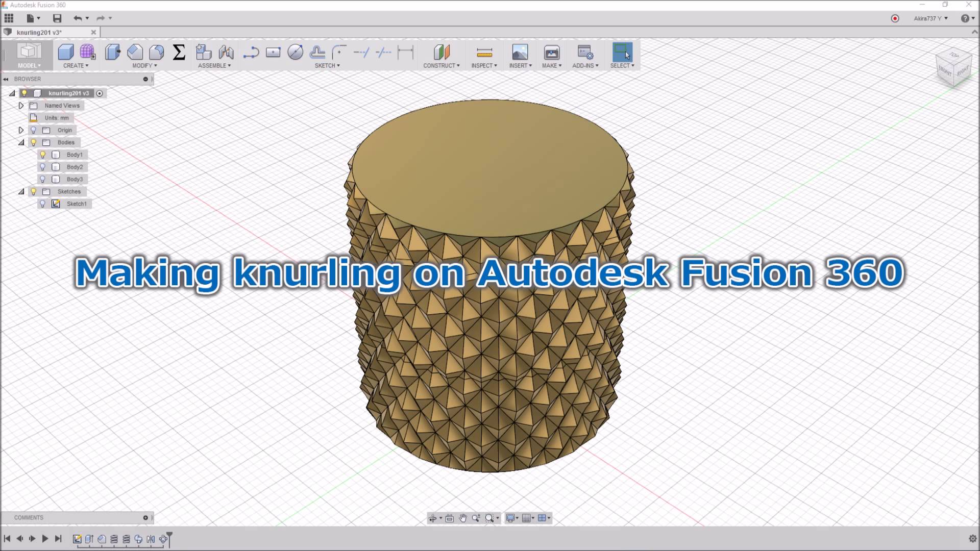
Task: Open Change Parameters sigma icon
Action: coord(179,52)
